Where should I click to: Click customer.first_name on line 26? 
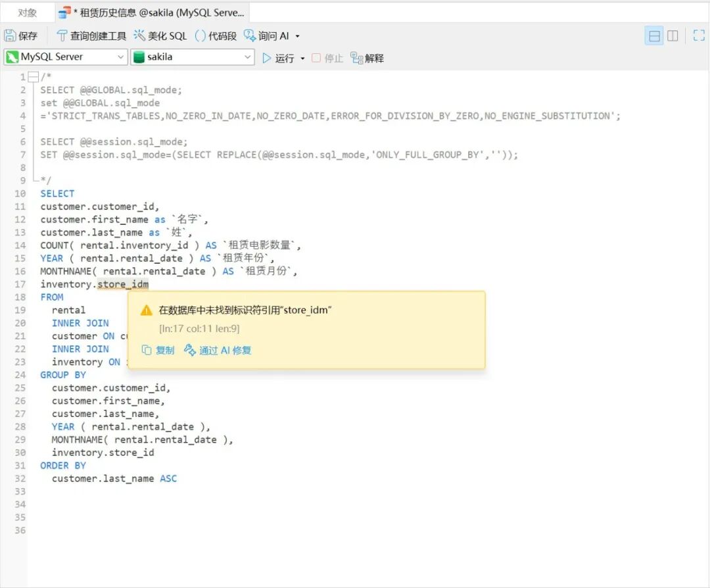[x=105, y=401]
